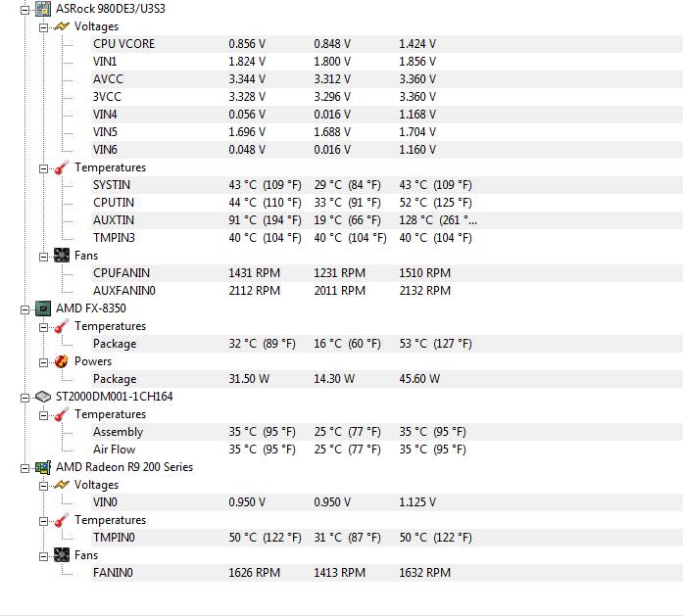Viewport: 683px width, 616px height.
Task: Click the 1626 RPM FANIN0 value
Action: 255,573
